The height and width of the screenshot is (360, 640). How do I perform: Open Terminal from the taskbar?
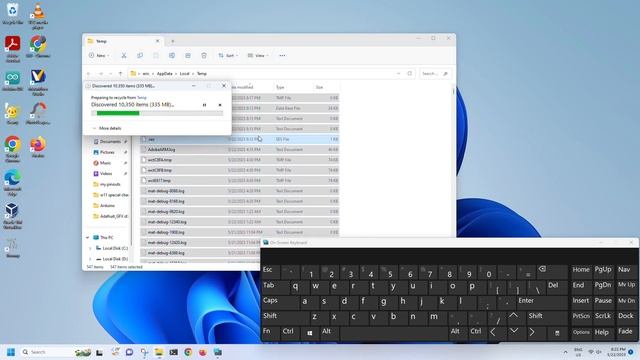click(x=173, y=352)
